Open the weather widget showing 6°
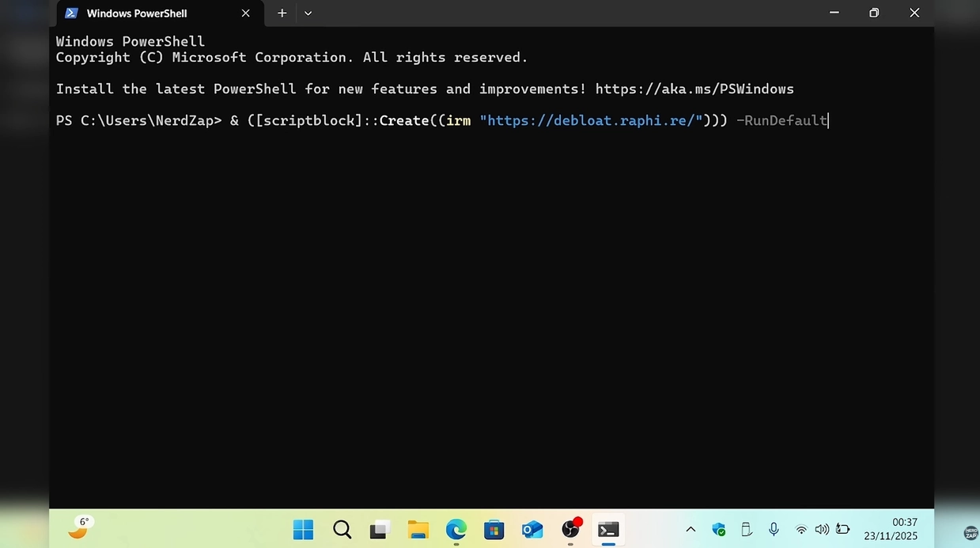Viewport: 980px width, 548px height. click(x=78, y=528)
